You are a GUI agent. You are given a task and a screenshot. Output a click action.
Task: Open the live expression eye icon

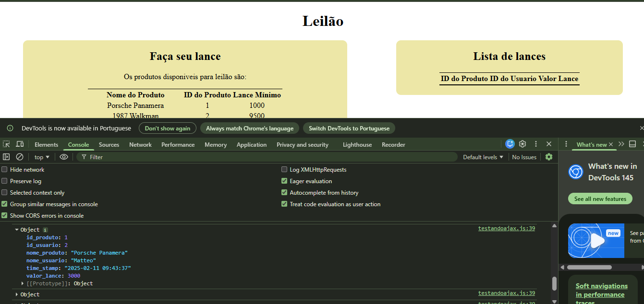point(64,157)
